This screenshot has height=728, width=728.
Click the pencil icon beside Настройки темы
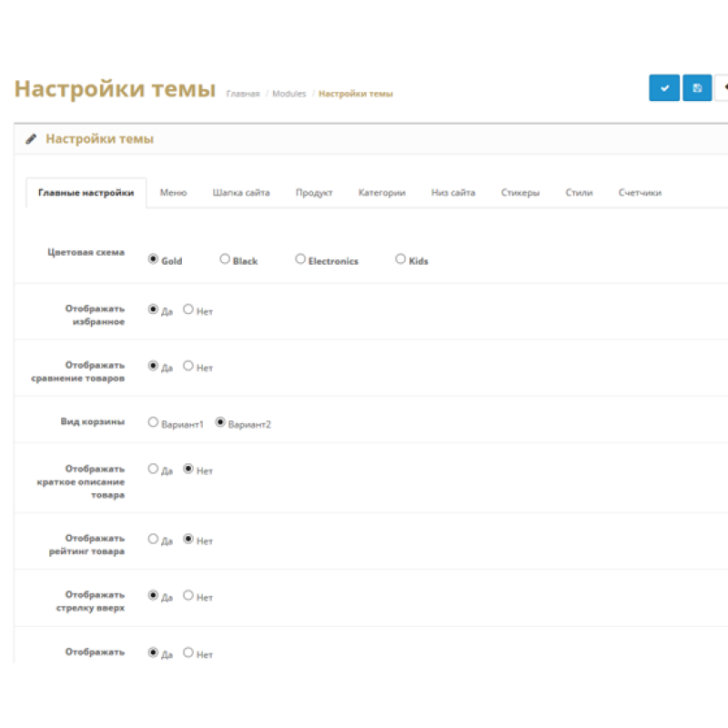tap(31, 138)
